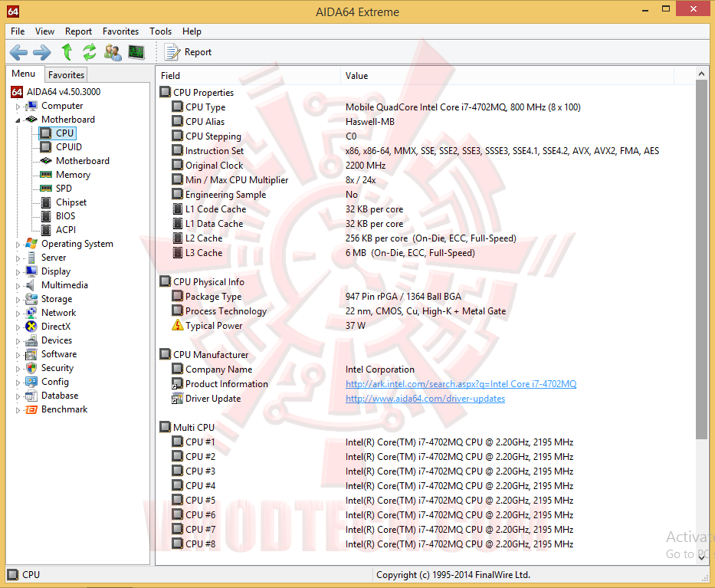Expand the Storage tree node
715x588 pixels.
pyautogui.click(x=18, y=300)
